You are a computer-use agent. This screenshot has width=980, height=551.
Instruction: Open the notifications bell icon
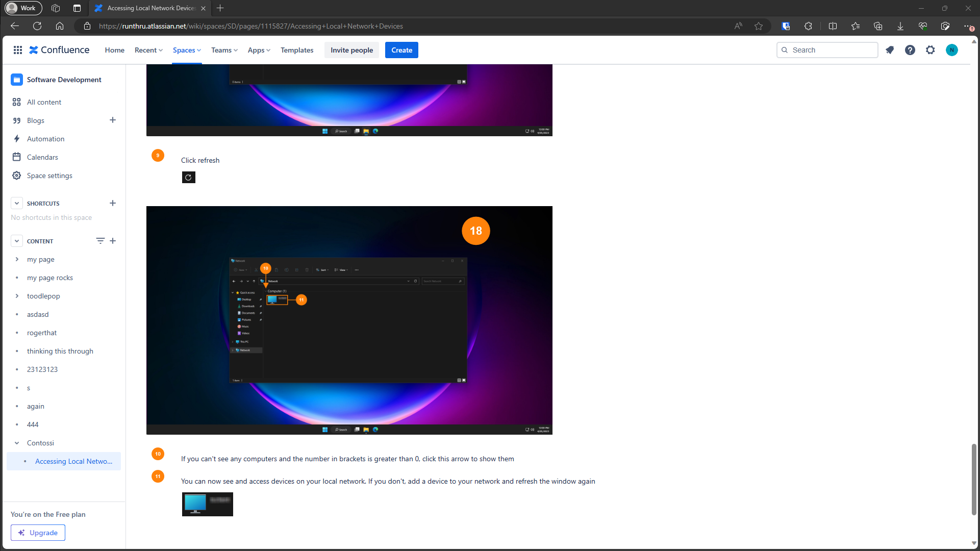coord(890,50)
